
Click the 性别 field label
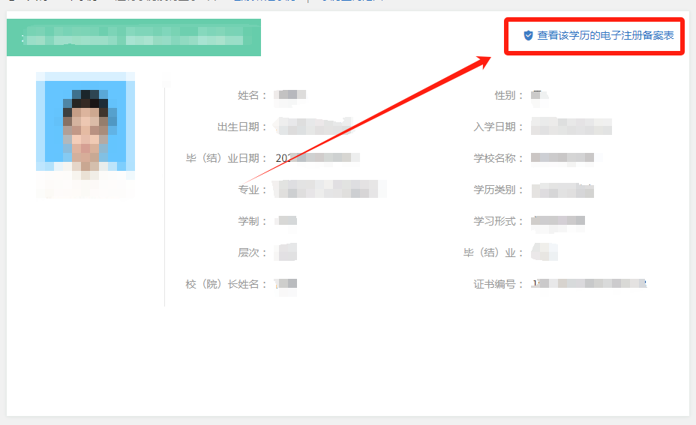[x=506, y=96]
